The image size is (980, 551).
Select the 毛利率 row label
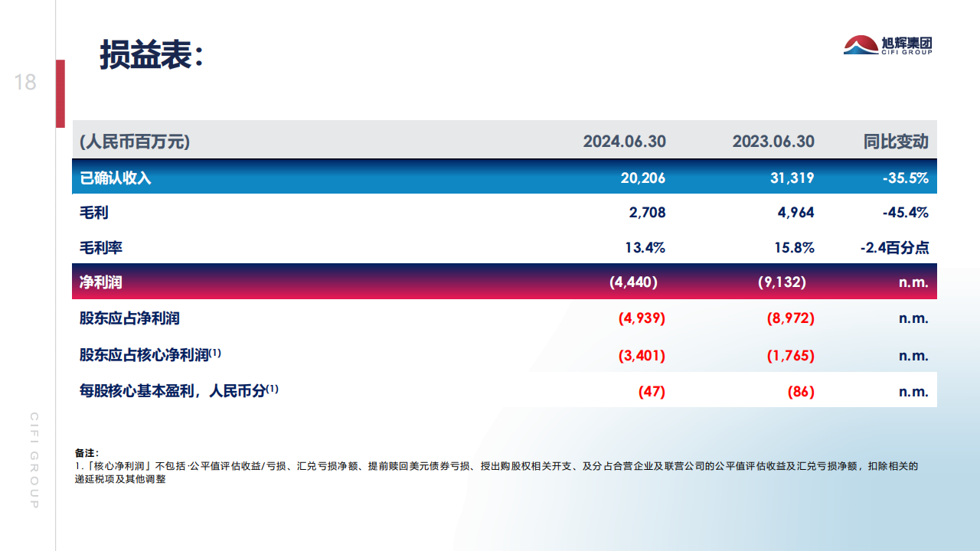click(x=101, y=248)
